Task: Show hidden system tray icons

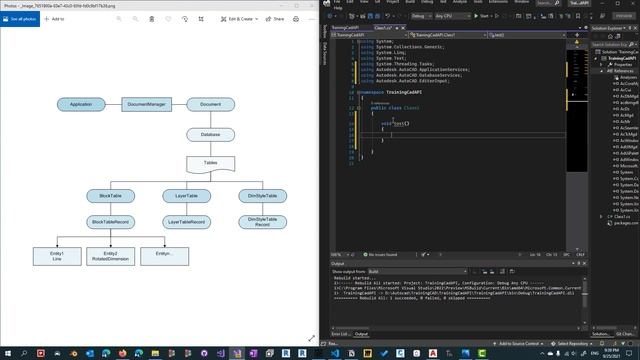Action: 542,353
